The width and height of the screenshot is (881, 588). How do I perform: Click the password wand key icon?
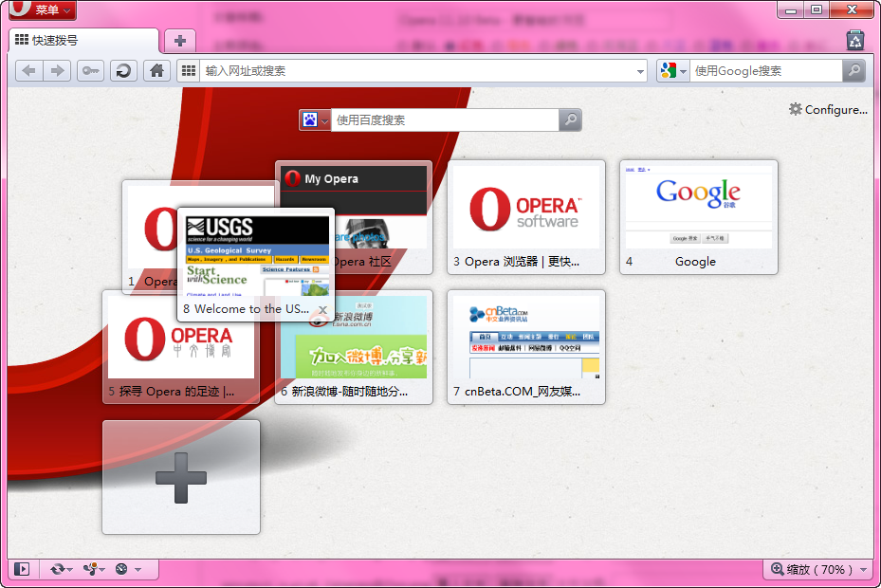[x=90, y=71]
